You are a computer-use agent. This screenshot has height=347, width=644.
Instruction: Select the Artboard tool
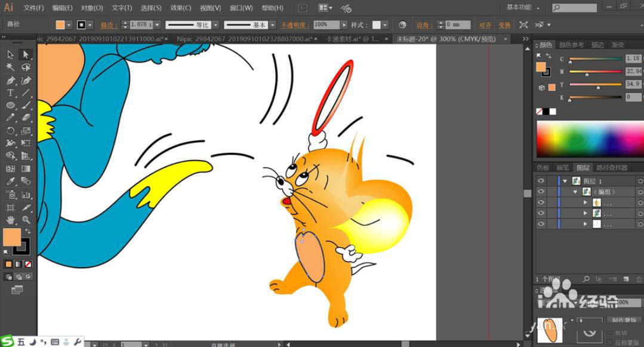(10, 207)
